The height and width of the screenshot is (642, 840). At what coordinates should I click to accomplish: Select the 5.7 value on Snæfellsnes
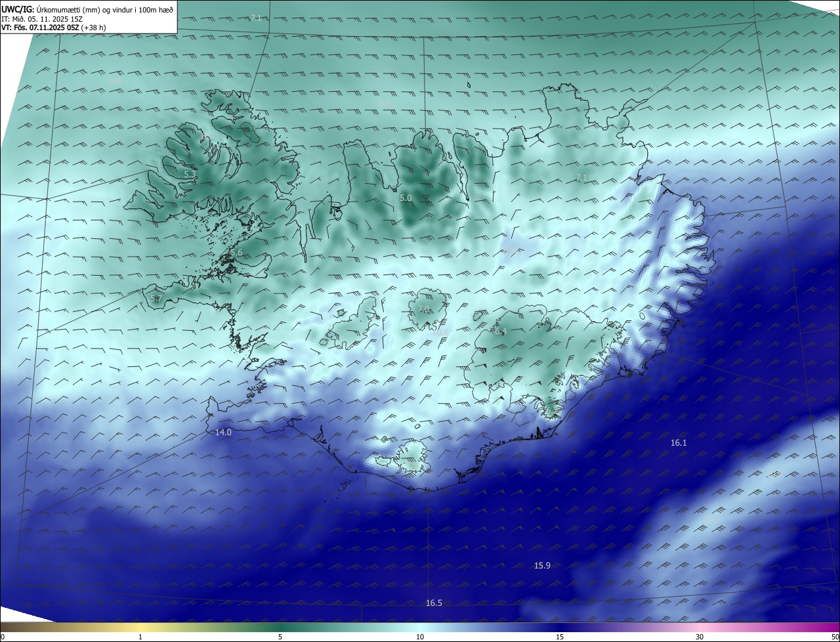(156, 299)
